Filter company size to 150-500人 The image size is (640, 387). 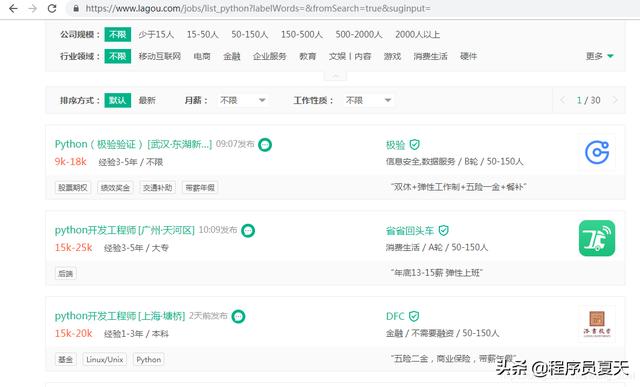(302, 35)
